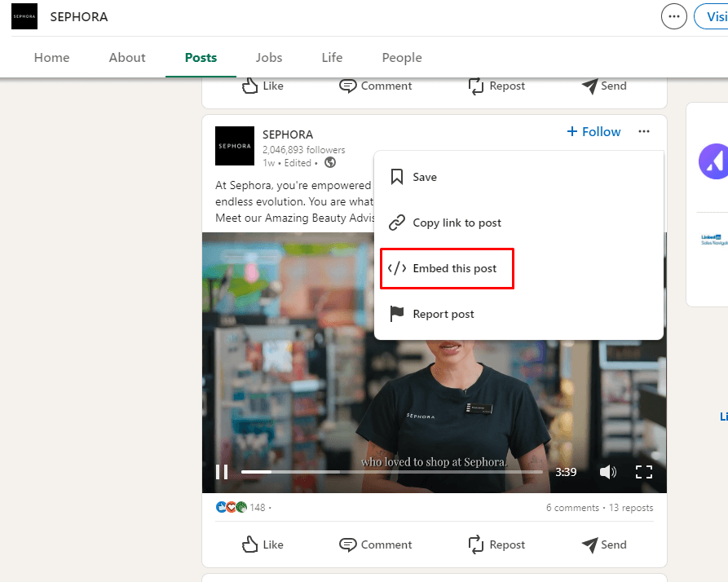728x582 pixels.
Task: View the 6 comments link
Action: pyautogui.click(x=572, y=508)
